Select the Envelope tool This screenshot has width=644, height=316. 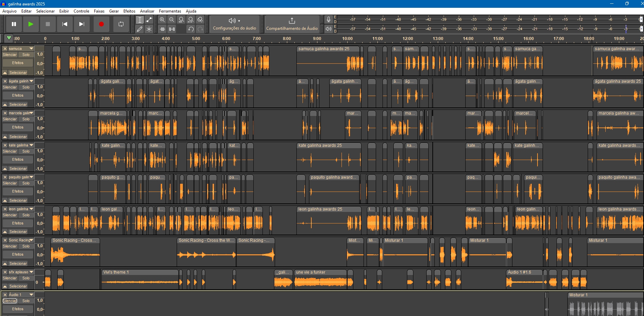pos(149,20)
